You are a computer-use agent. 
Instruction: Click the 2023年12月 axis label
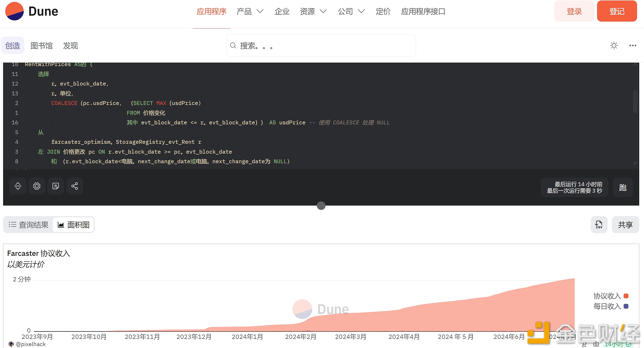point(194,336)
